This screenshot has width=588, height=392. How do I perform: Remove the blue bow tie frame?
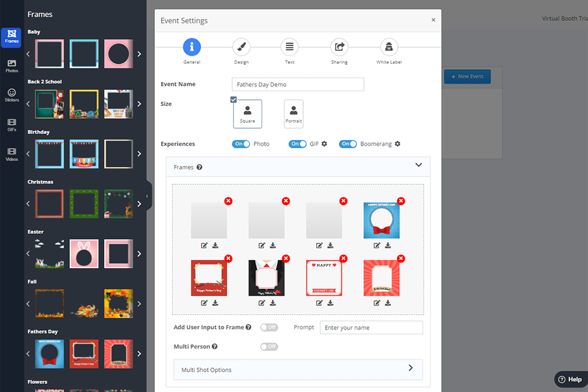(401, 201)
